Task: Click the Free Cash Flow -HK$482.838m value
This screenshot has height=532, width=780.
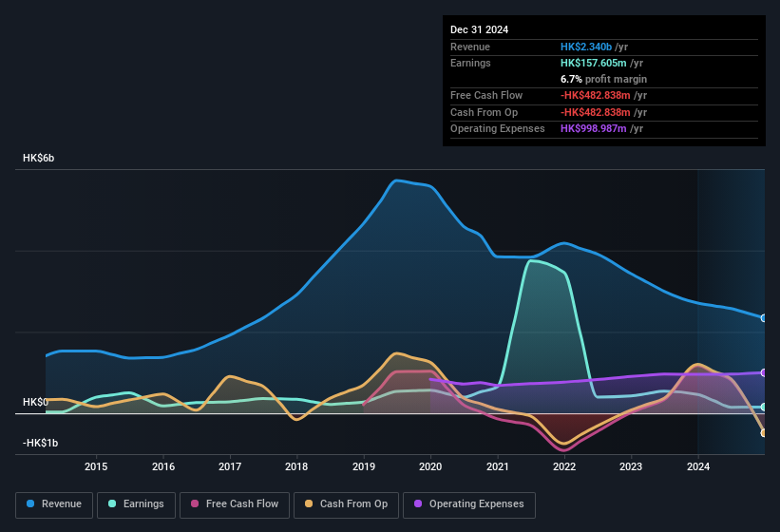Action: tap(596, 95)
